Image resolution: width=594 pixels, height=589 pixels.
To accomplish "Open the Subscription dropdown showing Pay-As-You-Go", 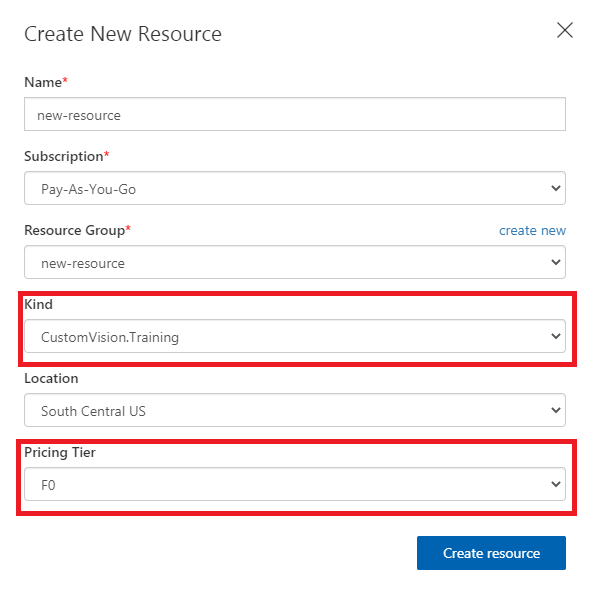I will coord(295,188).
